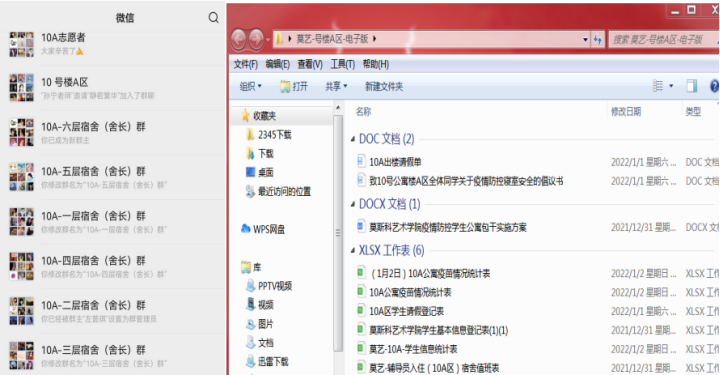Open the 共享 dropdown in the toolbar
720x375 pixels.
click(336, 86)
